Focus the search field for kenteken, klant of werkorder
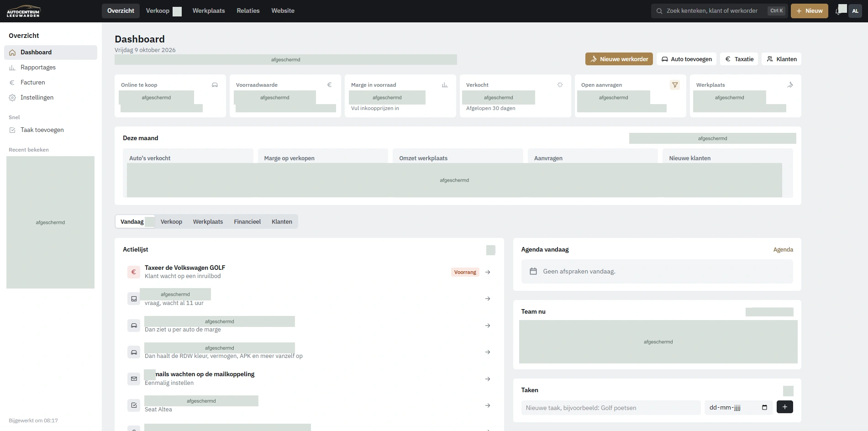Viewport: 868px width, 431px height. coord(719,11)
